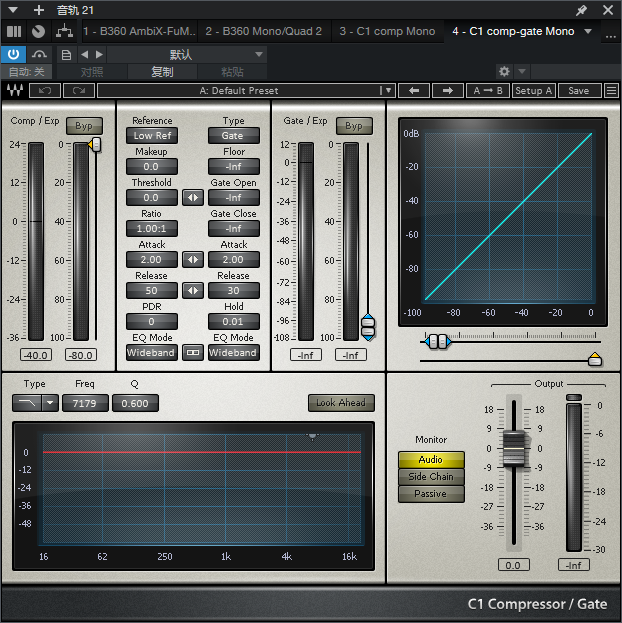Toggle Gate / Exp Byp bypass
The image size is (622, 623).
[x=354, y=126]
